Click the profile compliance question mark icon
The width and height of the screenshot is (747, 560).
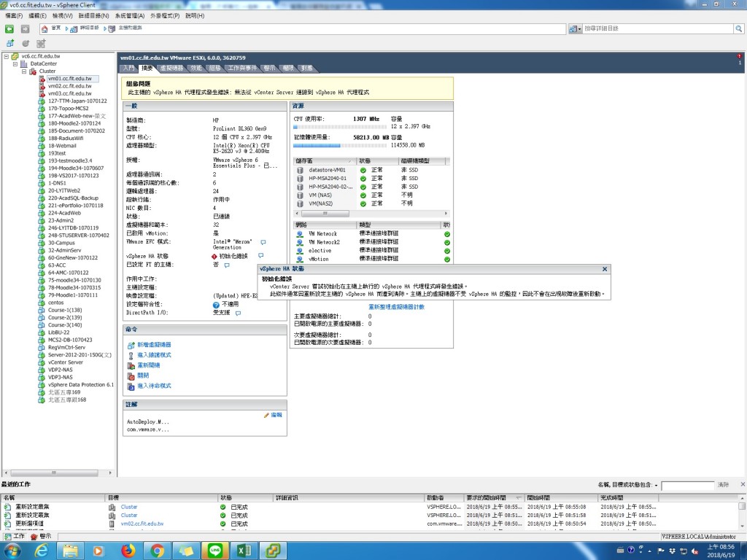216,305
